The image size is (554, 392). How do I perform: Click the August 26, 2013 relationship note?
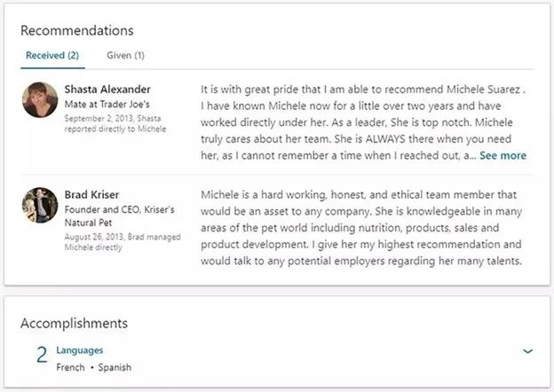point(123,242)
